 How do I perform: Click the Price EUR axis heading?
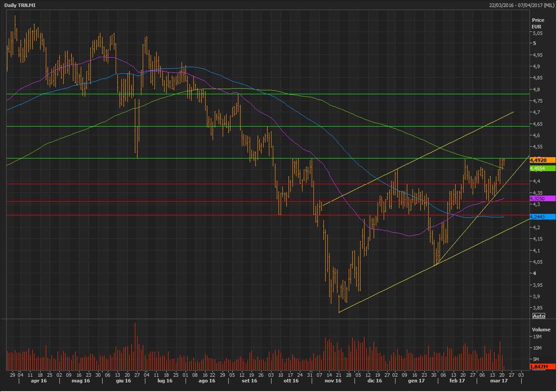coord(538,23)
